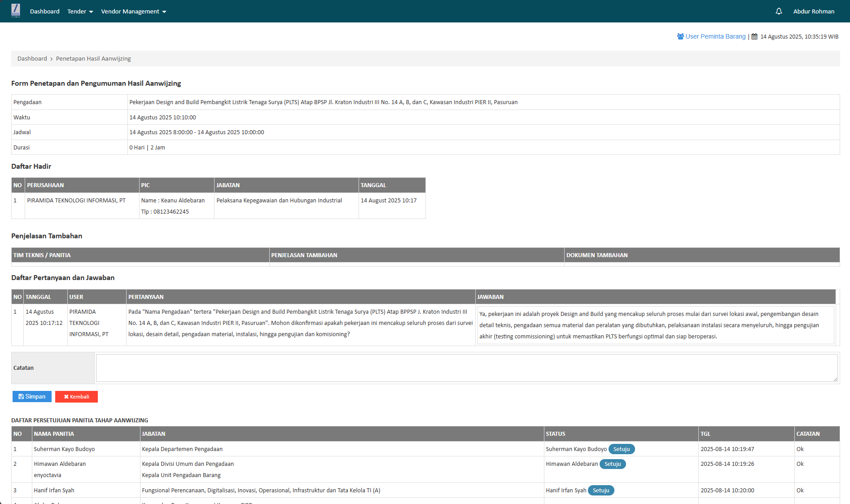Click the timestamp 2025-08-14 10:19:47
The height and width of the screenshot is (504, 850).
[x=727, y=449]
